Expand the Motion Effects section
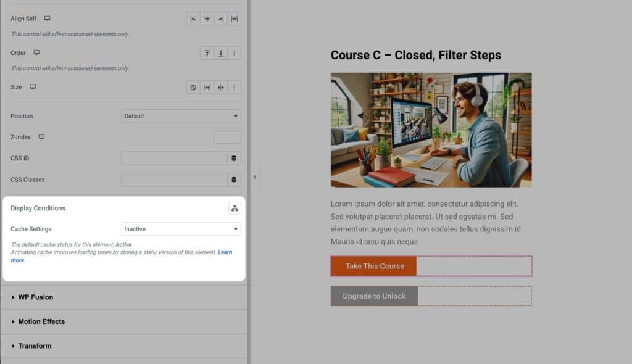 coord(124,321)
